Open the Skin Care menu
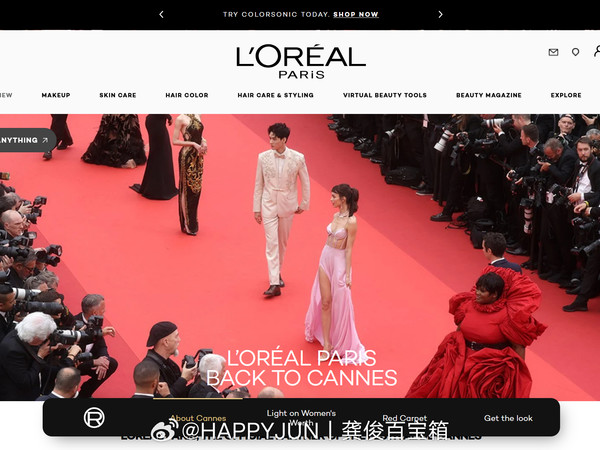Screen dimensions: 600x450 click(x=118, y=95)
